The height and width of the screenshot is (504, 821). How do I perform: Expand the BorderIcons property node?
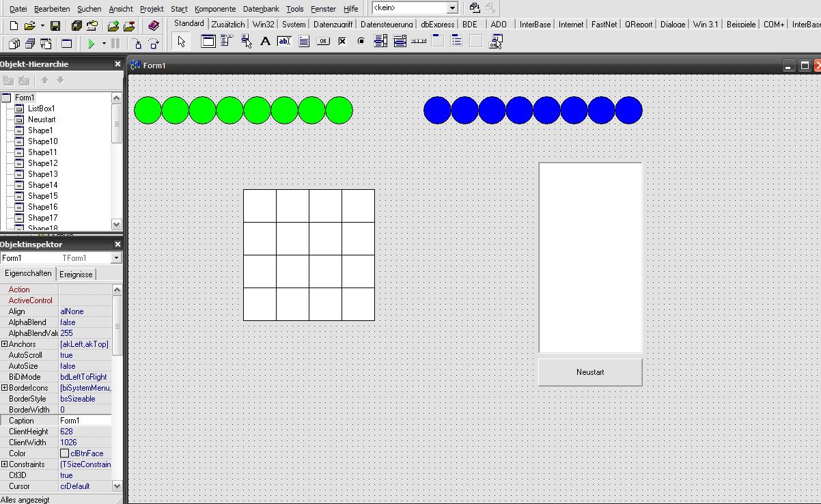pyautogui.click(x=5, y=388)
